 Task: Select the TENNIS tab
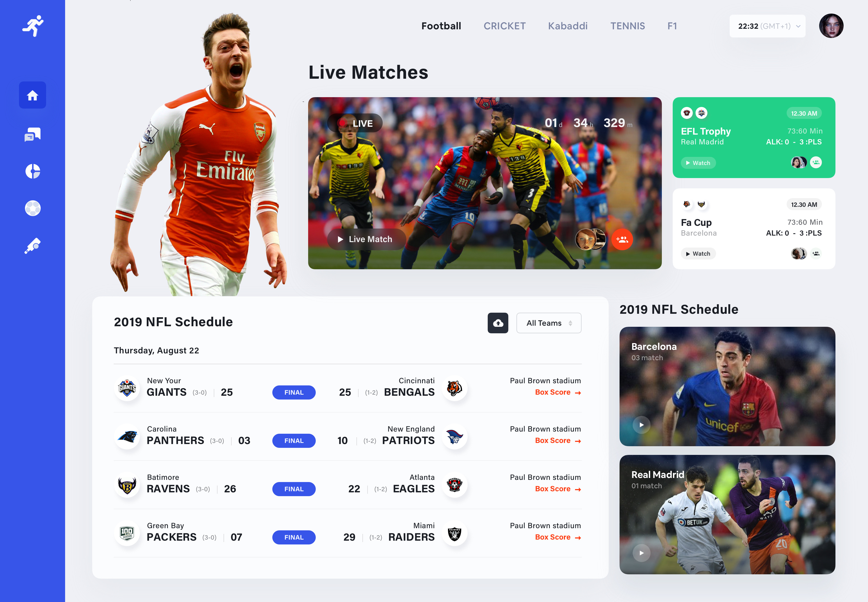(x=628, y=26)
